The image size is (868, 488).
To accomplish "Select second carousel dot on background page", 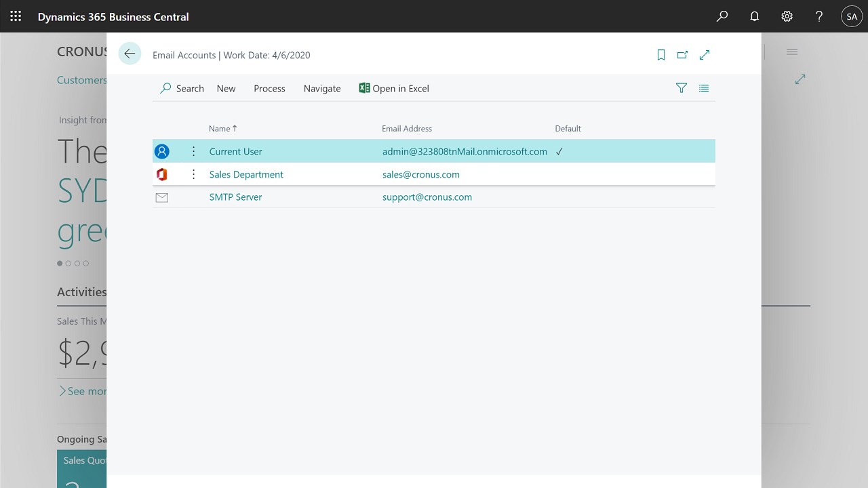I will tap(68, 263).
